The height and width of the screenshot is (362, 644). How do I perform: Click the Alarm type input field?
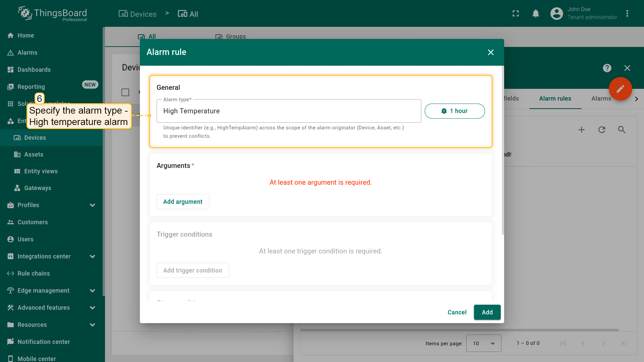pyautogui.click(x=288, y=111)
